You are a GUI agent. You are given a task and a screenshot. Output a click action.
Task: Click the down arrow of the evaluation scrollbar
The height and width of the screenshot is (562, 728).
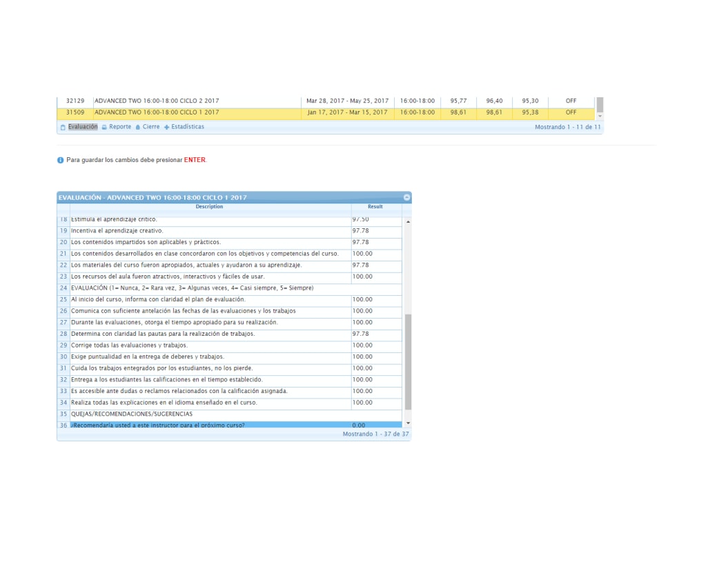(408, 423)
